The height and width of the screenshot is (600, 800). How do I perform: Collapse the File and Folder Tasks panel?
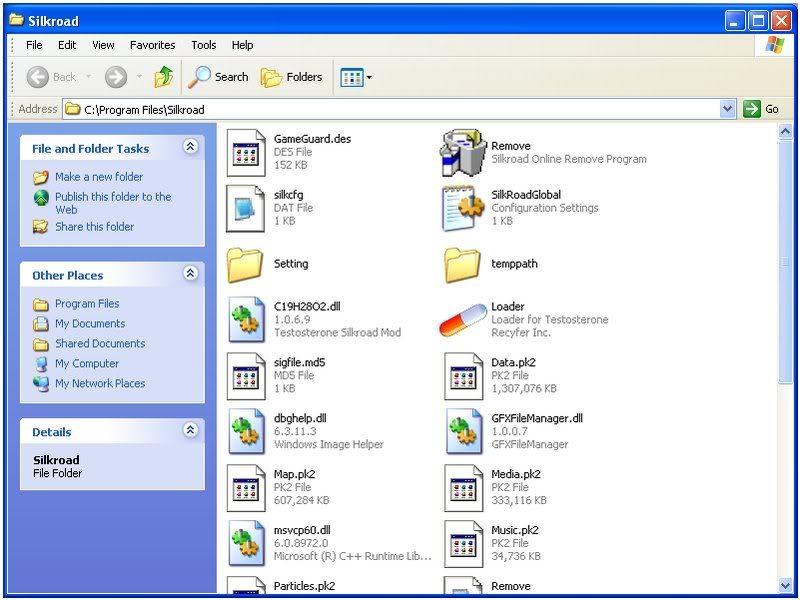click(190, 147)
